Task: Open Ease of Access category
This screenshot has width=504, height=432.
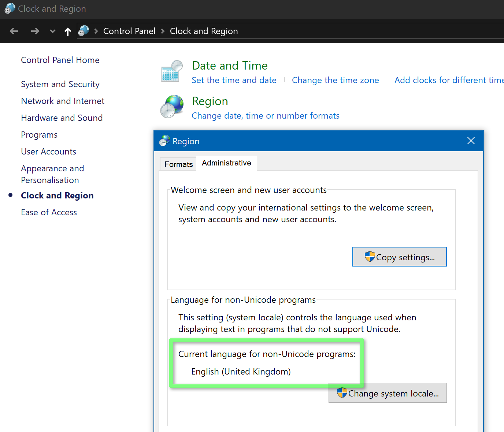Action: pyautogui.click(x=49, y=212)
